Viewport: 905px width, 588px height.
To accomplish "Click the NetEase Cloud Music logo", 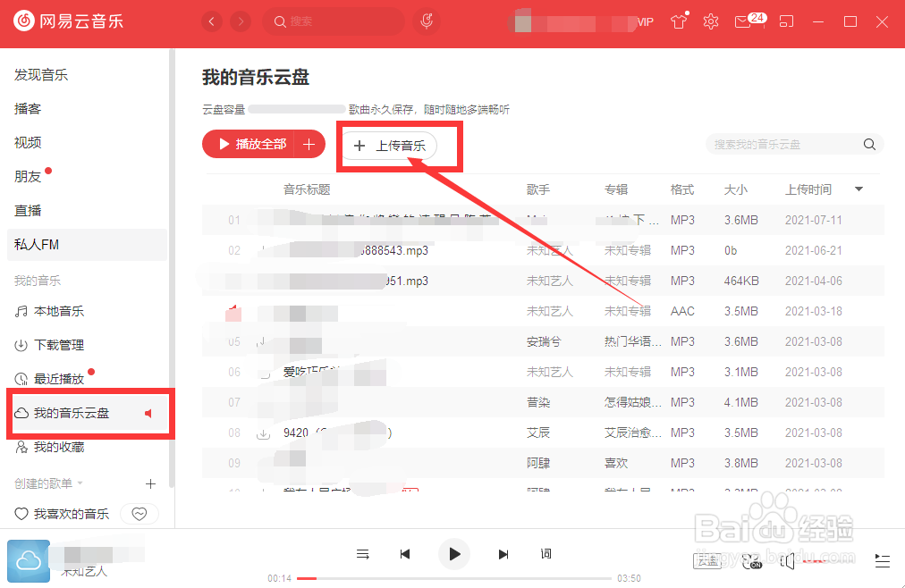I will click(68, 21).
